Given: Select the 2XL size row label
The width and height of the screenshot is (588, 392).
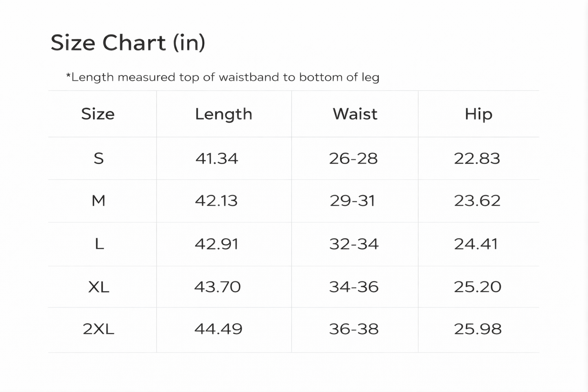Looking at the screenshot, I should click(x=98, y=329).
